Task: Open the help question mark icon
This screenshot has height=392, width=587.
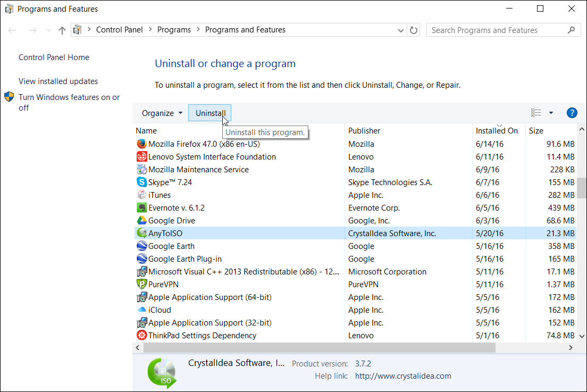Action: pyautogui.click(x=572, y=113)
